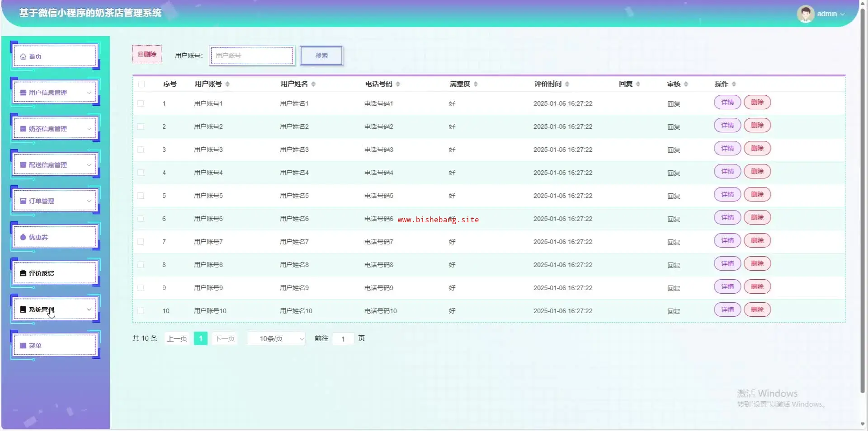This screenshot has height=431, width=868.
Task: Open the 10条/页 page size dropdown
Action: click(276, 338)
